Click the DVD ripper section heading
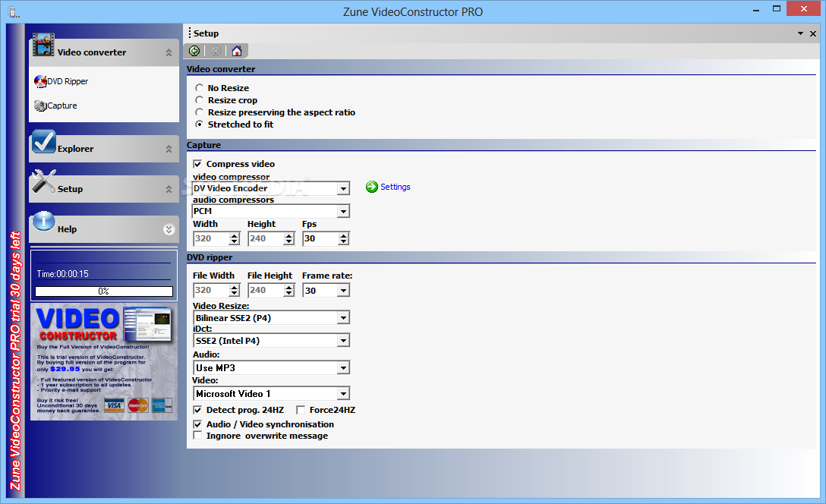 [x=210, y=257]
